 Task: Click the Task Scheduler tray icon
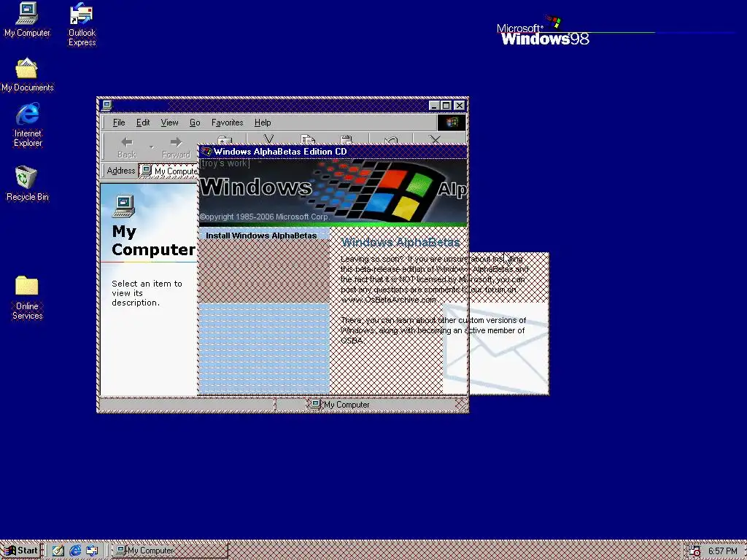(x=694, y=551)
